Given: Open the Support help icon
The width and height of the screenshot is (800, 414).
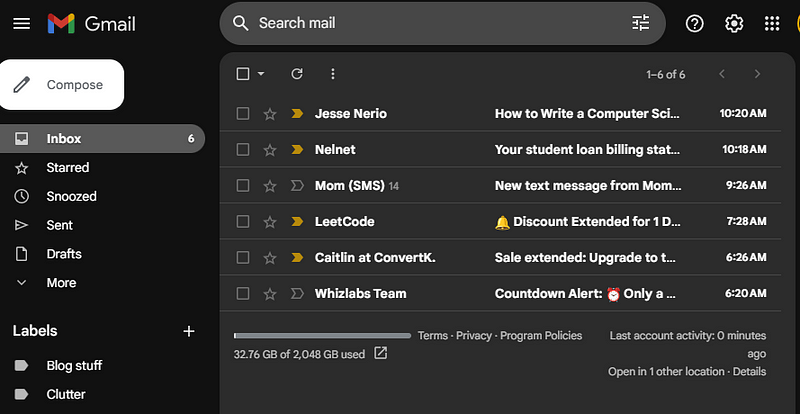Looking at the screenshot, I should [694, 23].
